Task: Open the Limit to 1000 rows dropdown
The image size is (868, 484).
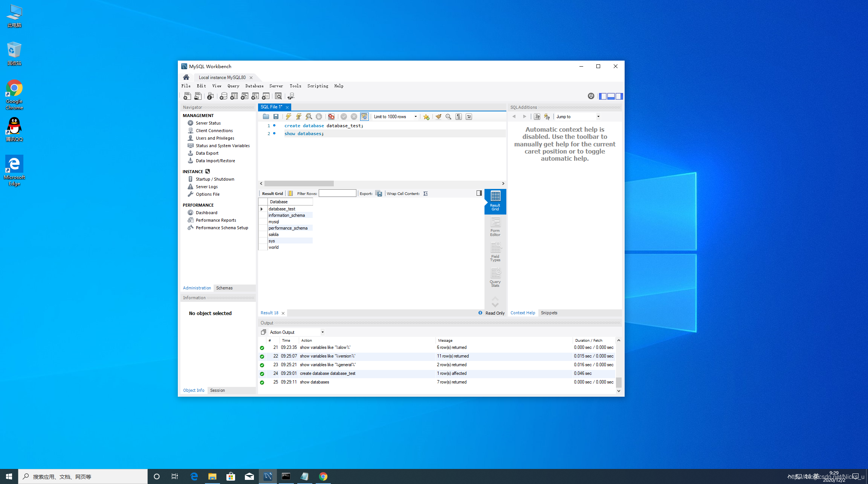Action: 416,117
